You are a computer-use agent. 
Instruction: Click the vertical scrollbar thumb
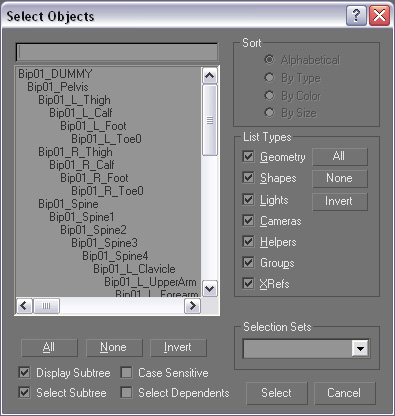210,120
